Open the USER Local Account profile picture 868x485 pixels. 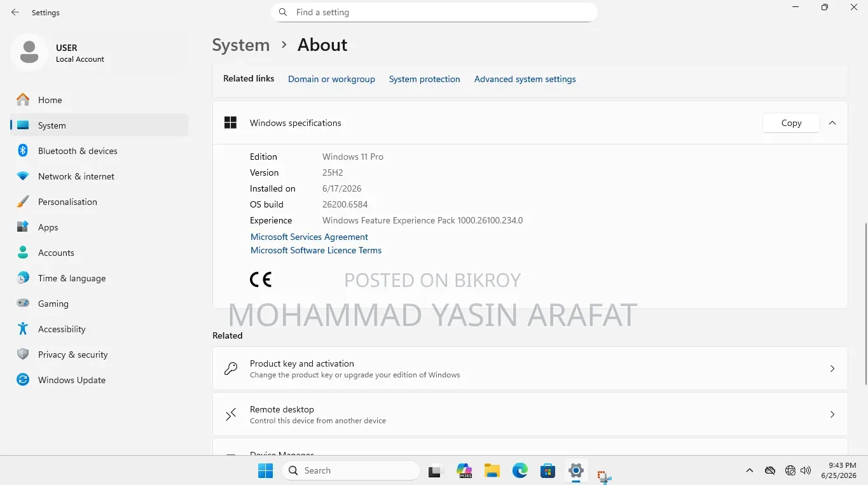[29, 52]
